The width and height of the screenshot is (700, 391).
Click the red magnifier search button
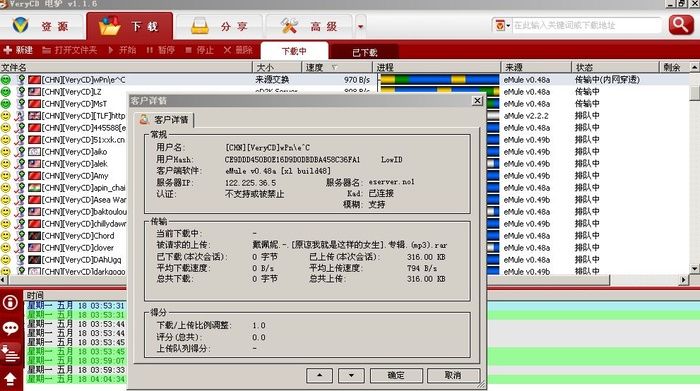[x=681, y=25]
